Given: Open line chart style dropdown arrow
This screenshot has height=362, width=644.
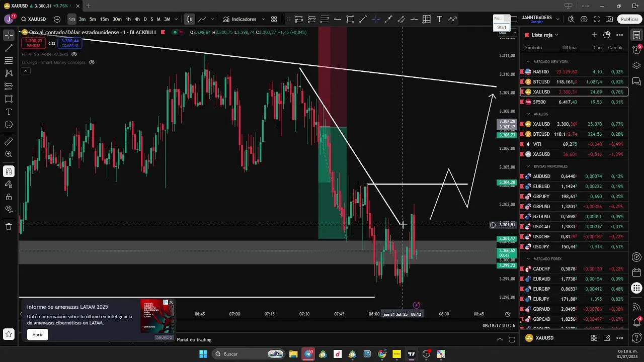Looking at the screenshot, I should [212, 19].
